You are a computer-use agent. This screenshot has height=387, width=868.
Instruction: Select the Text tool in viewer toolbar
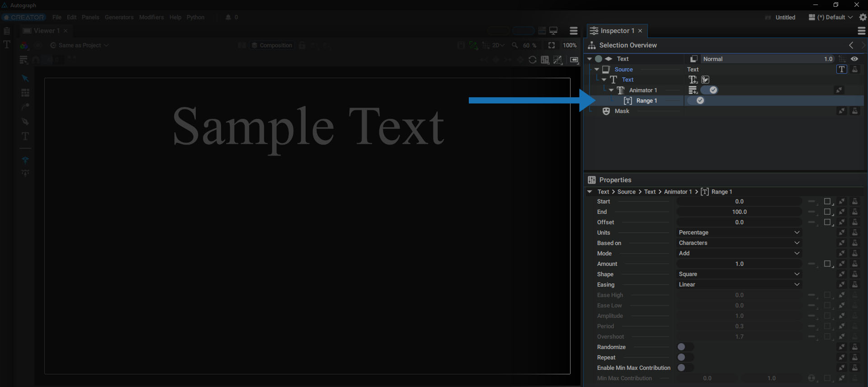point(25,136)
